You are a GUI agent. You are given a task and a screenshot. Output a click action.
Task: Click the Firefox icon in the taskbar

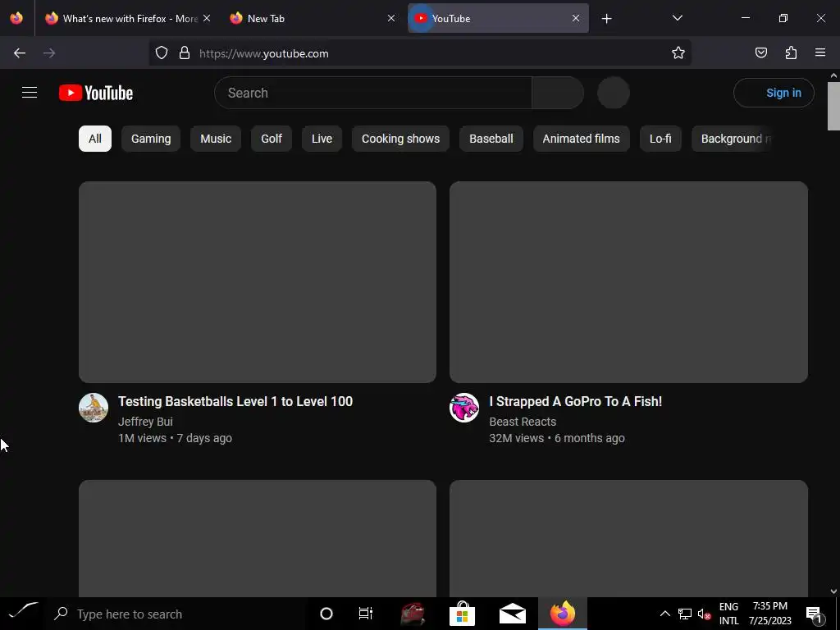click(x=563, y=614)
